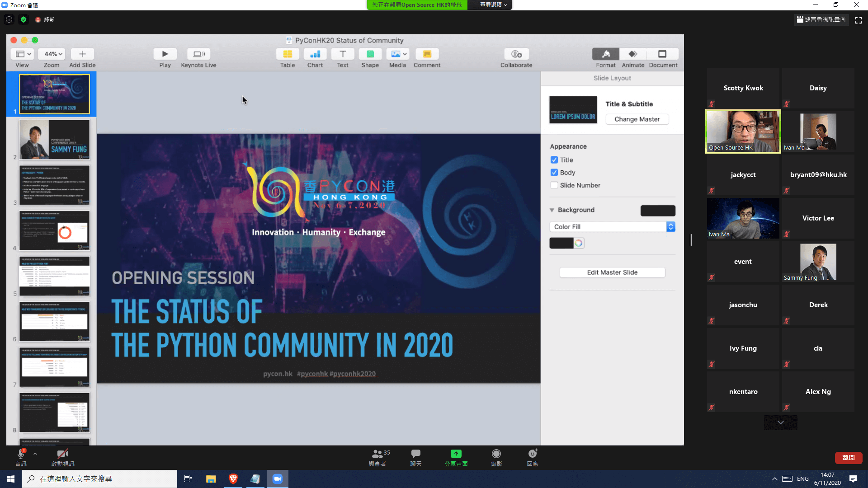Open the Media dropdown
The image size is (868, 488).
tap(398, 54)
